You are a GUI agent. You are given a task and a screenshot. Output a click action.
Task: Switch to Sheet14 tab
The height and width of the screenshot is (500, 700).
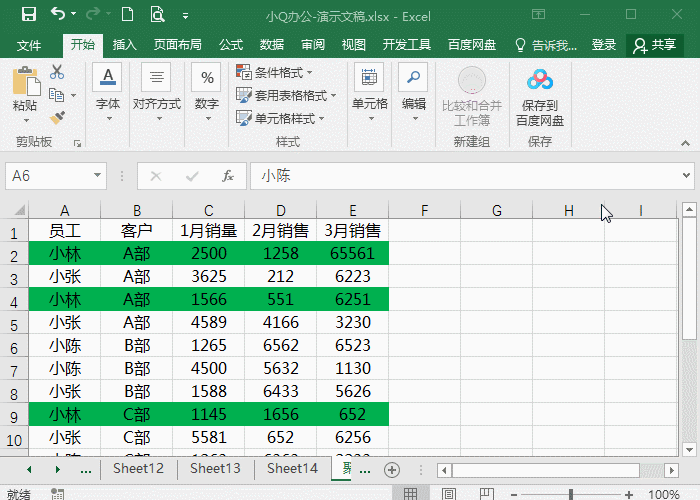292,468
